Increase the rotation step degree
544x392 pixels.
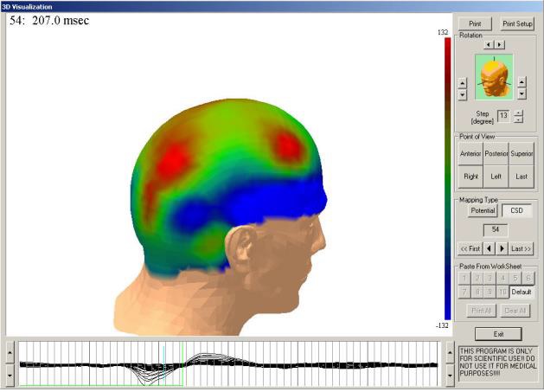[518, 112]
